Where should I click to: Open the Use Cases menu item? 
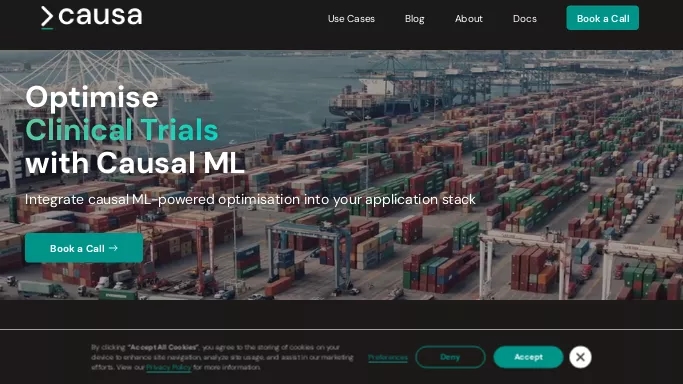tap(351, 19)
